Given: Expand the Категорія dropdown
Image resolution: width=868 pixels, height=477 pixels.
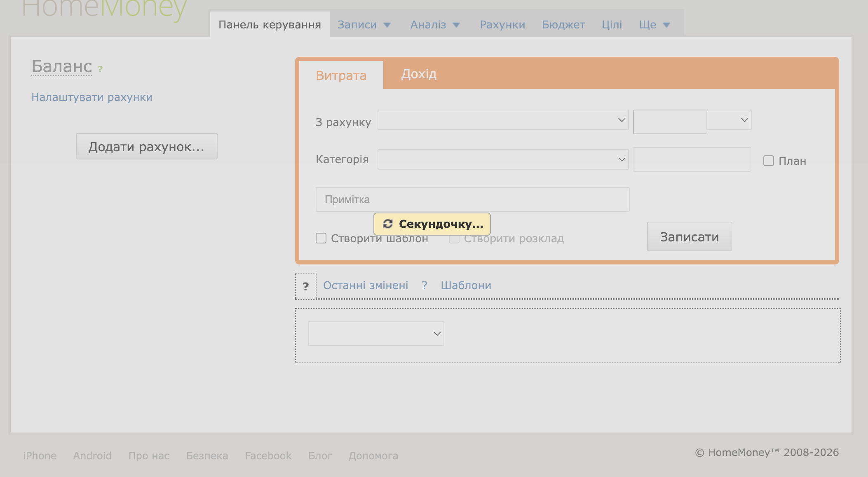Looking at the screenshot, I should click(503, 159).
